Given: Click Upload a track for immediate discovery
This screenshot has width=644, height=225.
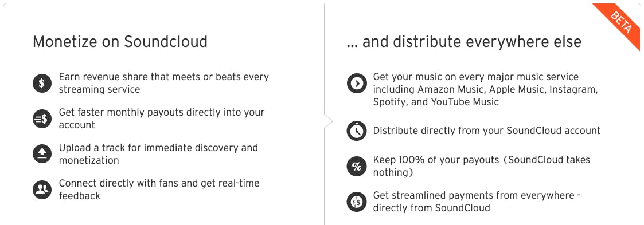Looking at the screenshot, I should pos(158,153).
